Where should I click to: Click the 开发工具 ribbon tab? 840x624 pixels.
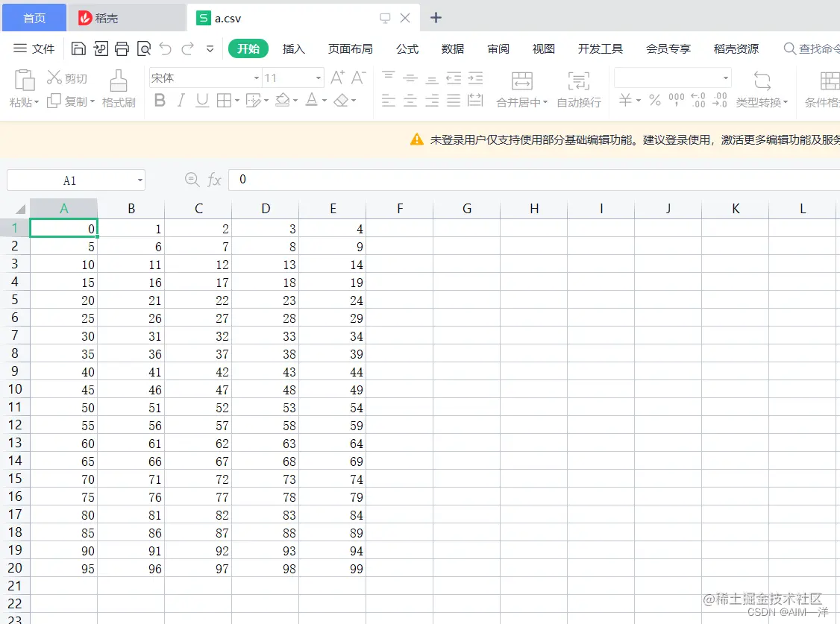pos(600,48)
